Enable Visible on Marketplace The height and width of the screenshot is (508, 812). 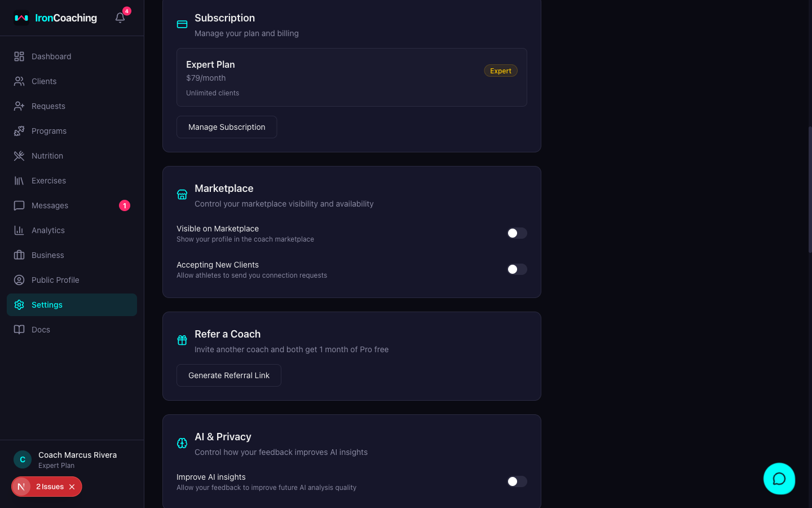click(517, 233)
